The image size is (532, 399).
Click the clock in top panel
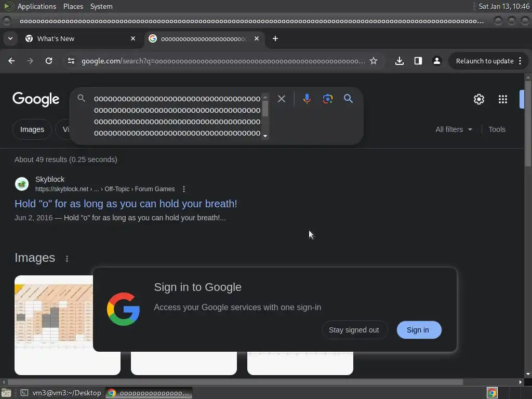(504, 6)
